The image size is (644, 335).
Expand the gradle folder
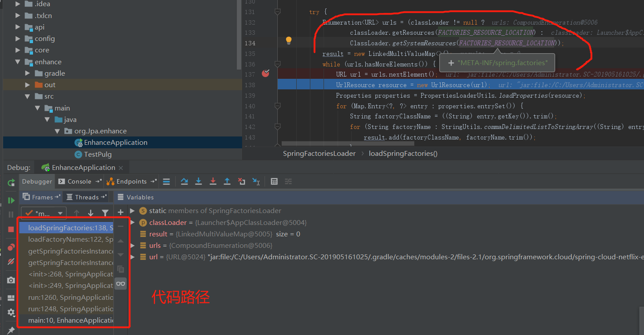pyautogui.click(x=28, y=74)
